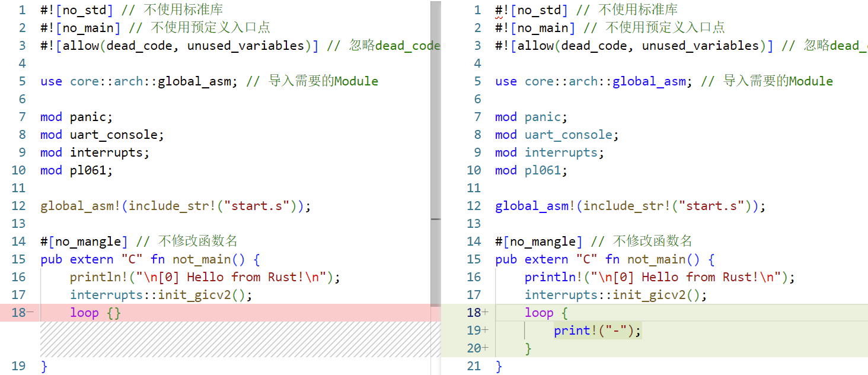The image size is (868, 375).
Task: Click the plus marker on added line 18
Action: [x=486, y=313]
